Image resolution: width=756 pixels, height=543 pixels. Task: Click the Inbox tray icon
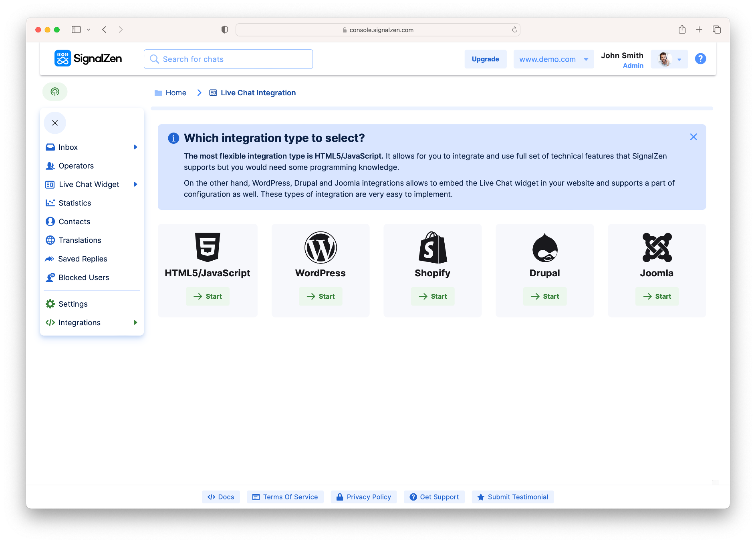coord(50,147)
